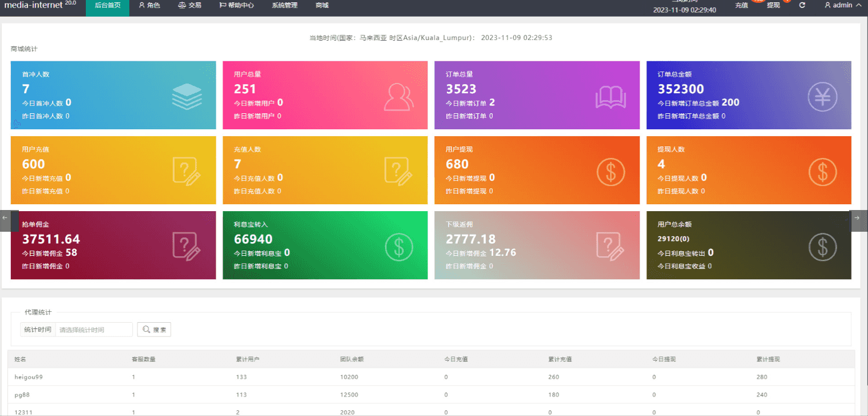Screen dimensions: 868x416
Task: Click the question-note icon on 抢单佣金 card
Action: coord(187,247)
